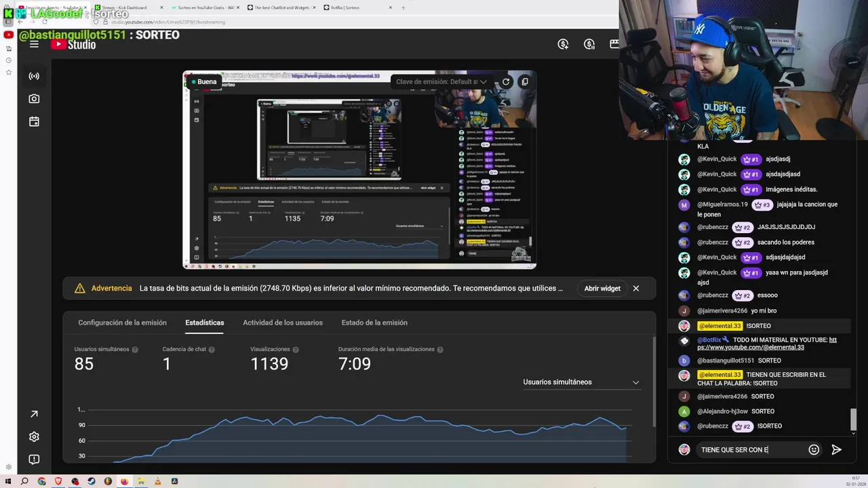
Task: Click the live chat scrollbar
Action: pos(854,419)
